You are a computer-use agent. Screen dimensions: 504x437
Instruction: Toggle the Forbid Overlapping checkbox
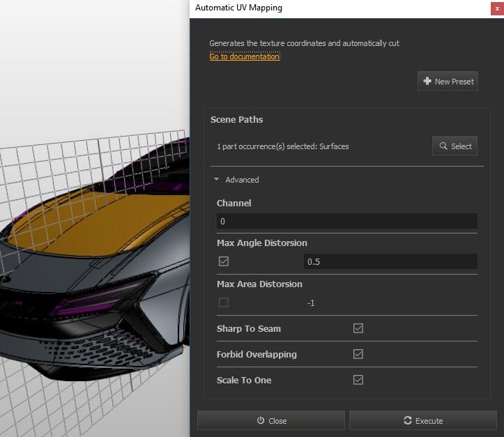[x=358, y=354]
